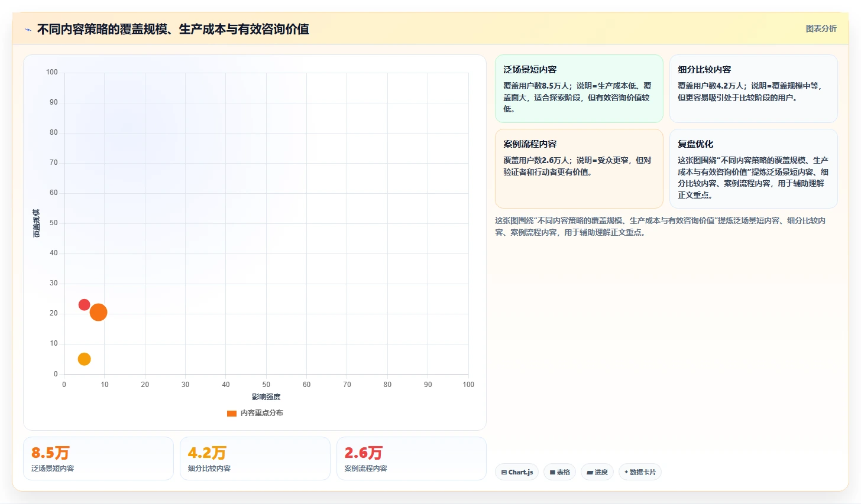Image resolution: width=861 pixels, height=504 pixels.
Task: Click the 表格 tag chip
Action: click(559, 472)
